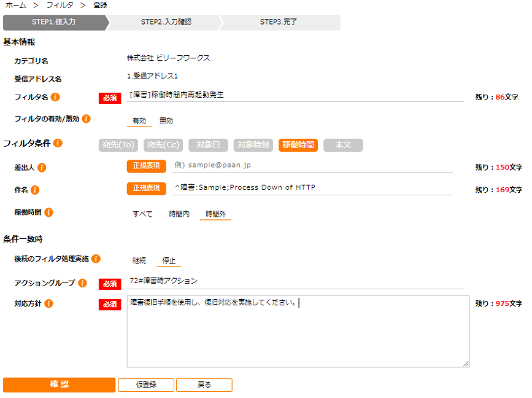Toggle the 宛先(Cc) filter condition
The width and height of the screenshot is (532, 398).
[x=163, y=145]
